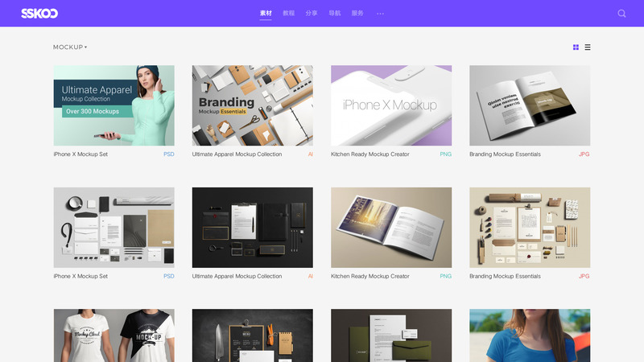Click first-row 'Ultimate Apparel Mockup Collection' title
Viewport: 644px width, 362px height.
click(x=237, y=154)
